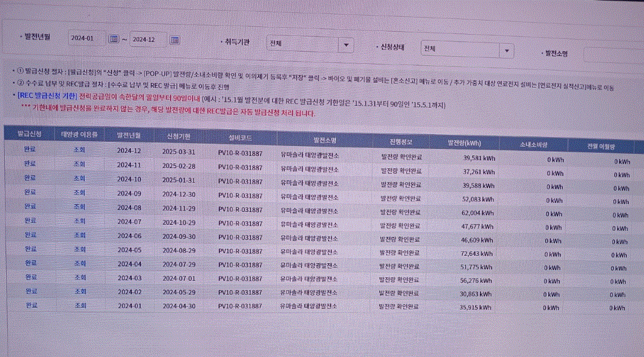Click the deadline date 2025-01-31
The image size is (644, 357).
coord(179,180)
